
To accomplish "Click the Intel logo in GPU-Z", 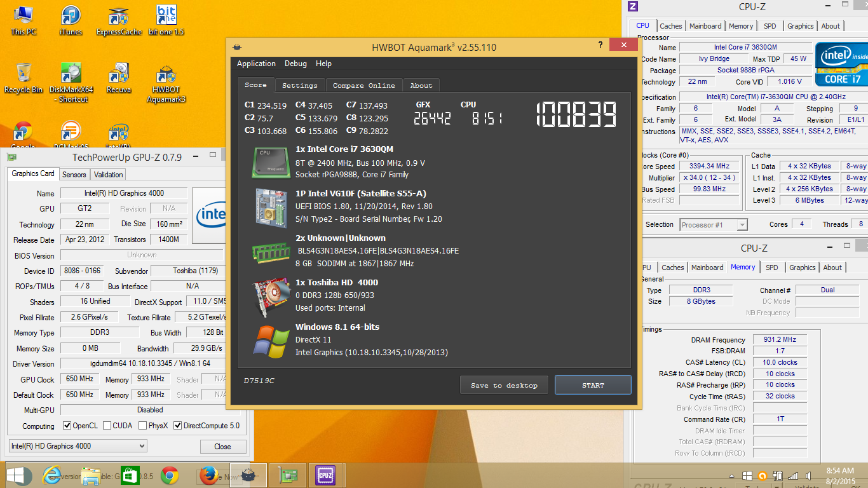I will point(210,215).
